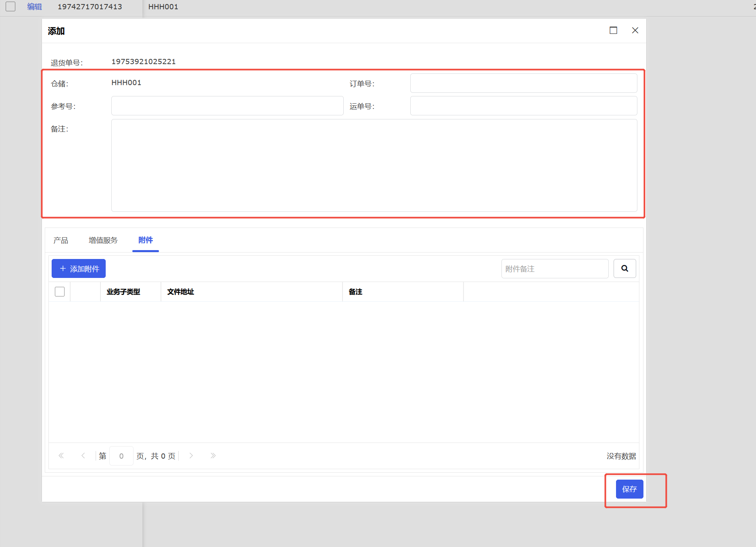756x547 pixels.
Task: Tick the attachment table select-all checkbox
Action: pyautogui.click(x=60, y=292)
